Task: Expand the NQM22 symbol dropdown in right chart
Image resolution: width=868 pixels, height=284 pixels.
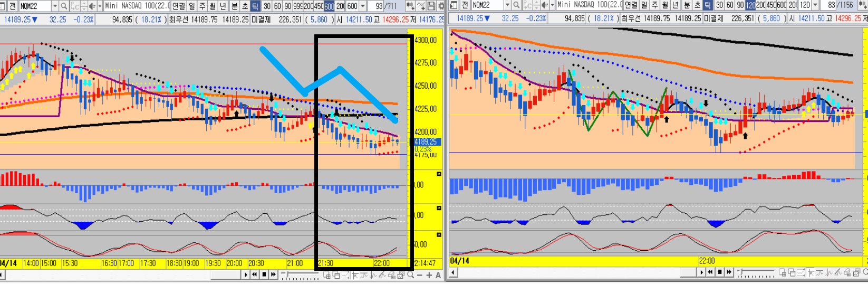Action: [507, 6]
